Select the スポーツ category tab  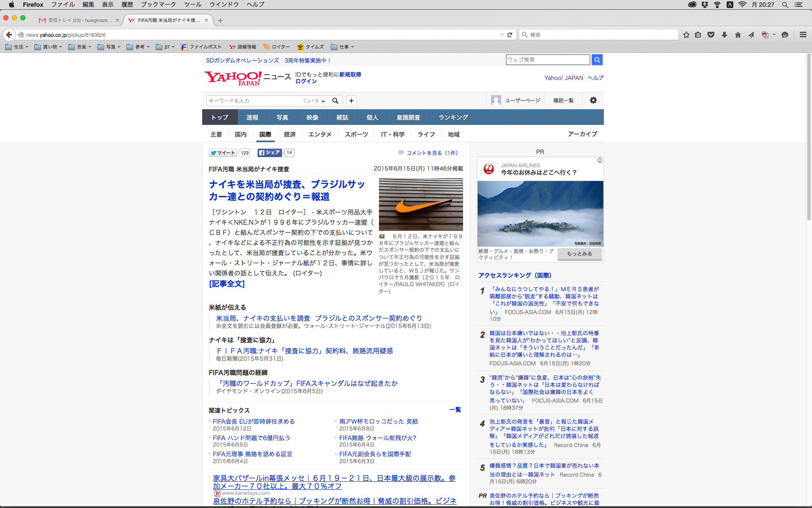click(356, 134)
